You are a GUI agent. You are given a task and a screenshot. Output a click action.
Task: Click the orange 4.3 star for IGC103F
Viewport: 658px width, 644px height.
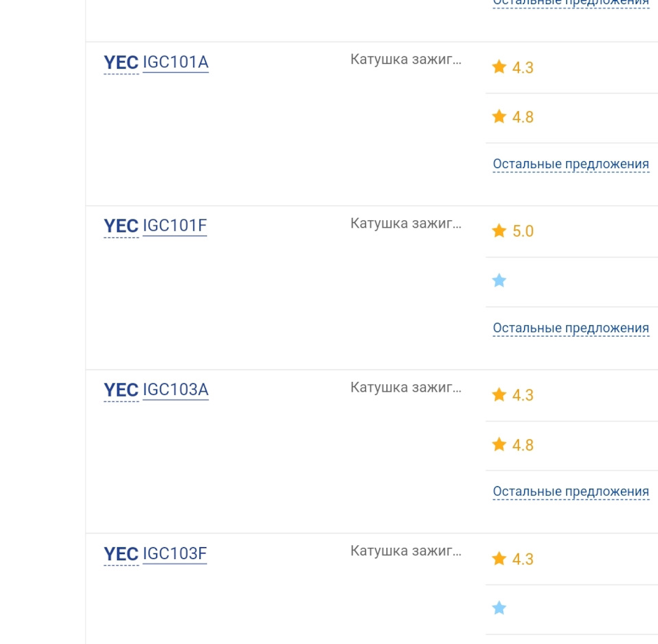(499, 558)
